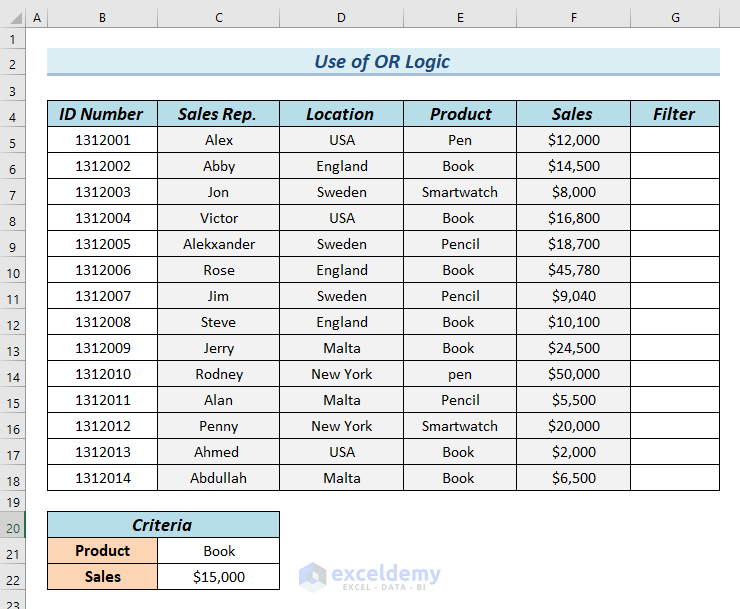The height and width of the screenshot is (609, 740).
Task: Select cell containing 'Abby'
Action: click(x=219, y=166)
